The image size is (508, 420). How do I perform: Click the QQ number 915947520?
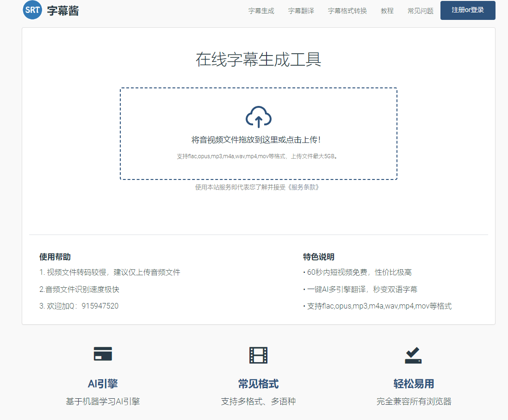pos(100,306)
